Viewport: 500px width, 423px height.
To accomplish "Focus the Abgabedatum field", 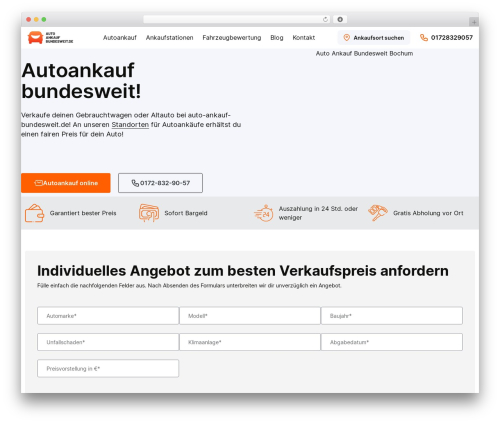I will point(392,342).
